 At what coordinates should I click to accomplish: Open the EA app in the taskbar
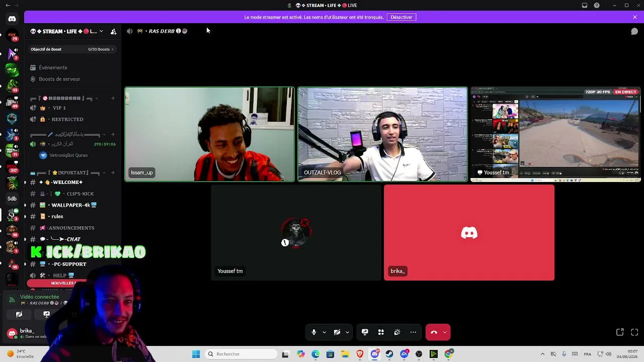404,354
